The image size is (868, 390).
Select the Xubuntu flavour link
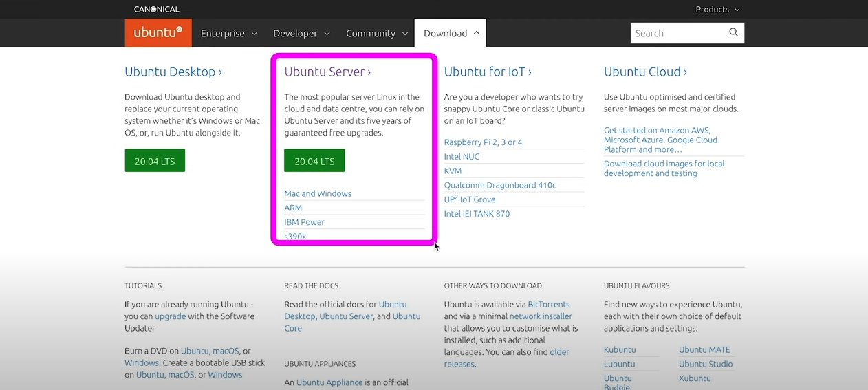tap(695, 378)
